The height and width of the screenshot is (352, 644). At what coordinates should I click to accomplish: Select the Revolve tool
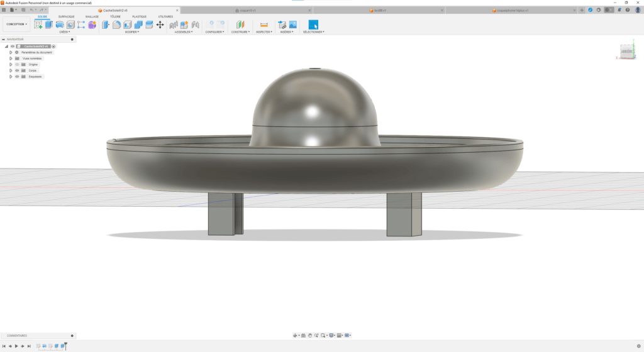[x=60, y=25]
